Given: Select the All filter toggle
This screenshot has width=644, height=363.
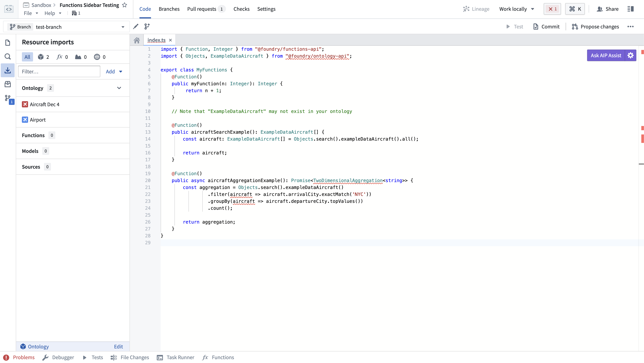Looking at the screenshot, I should pos(27,57).
